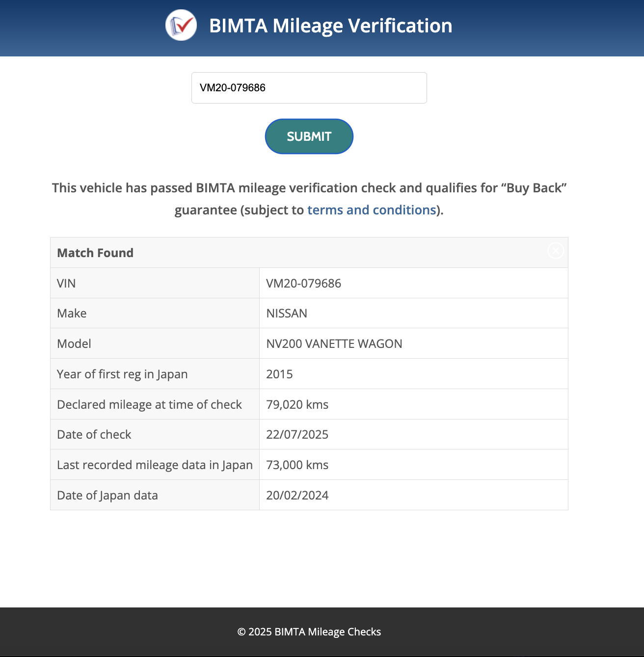Focus the VIN search input field
Image resolution: width=644 pixels, height=657 pixels.
[309, 88]
